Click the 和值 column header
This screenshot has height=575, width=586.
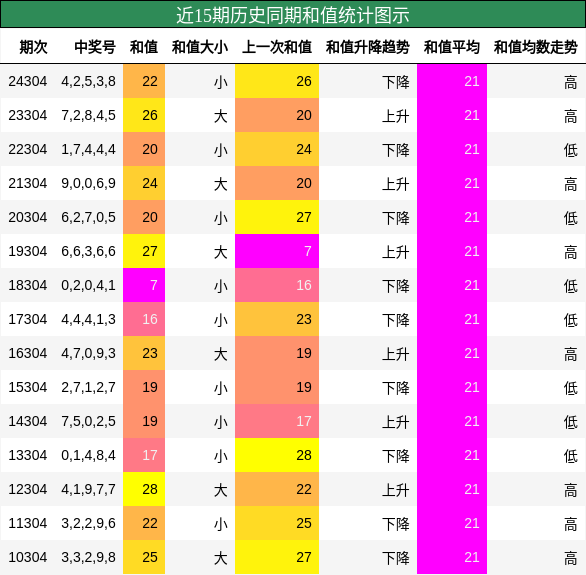[144, 47]
